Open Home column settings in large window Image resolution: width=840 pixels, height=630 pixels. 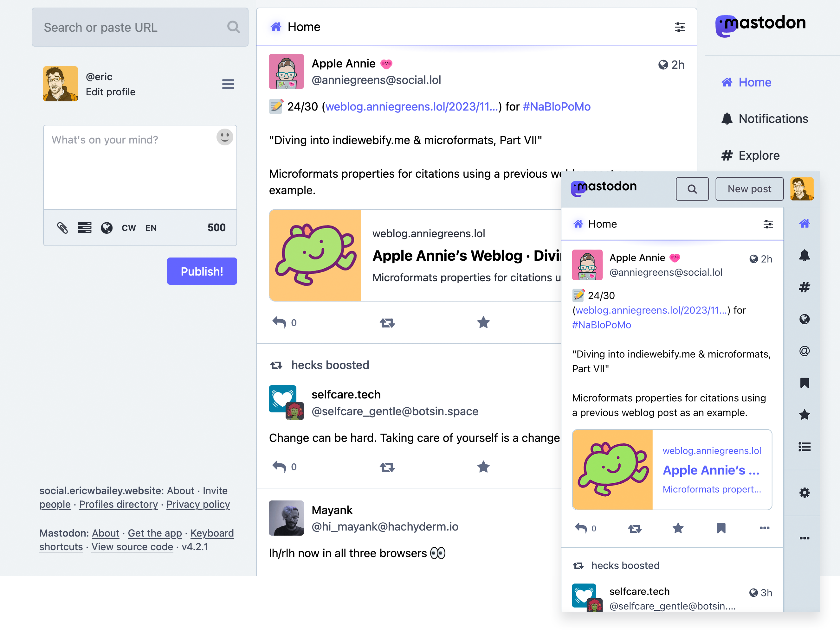[x=680, y=27]
